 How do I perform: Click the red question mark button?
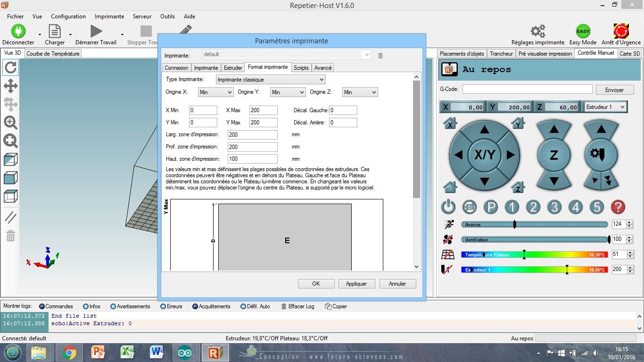click(618, 207)
